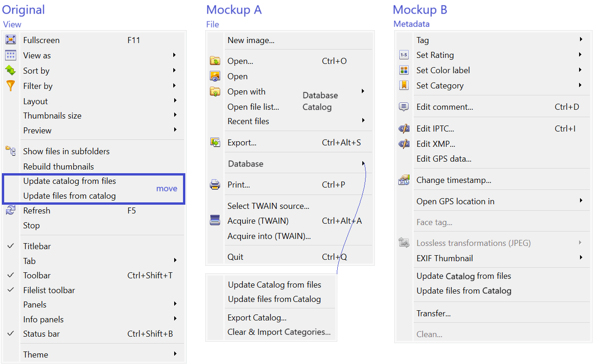Click the Sort by green arrows icon
The image size is (593, 364).
coord(11,70)
